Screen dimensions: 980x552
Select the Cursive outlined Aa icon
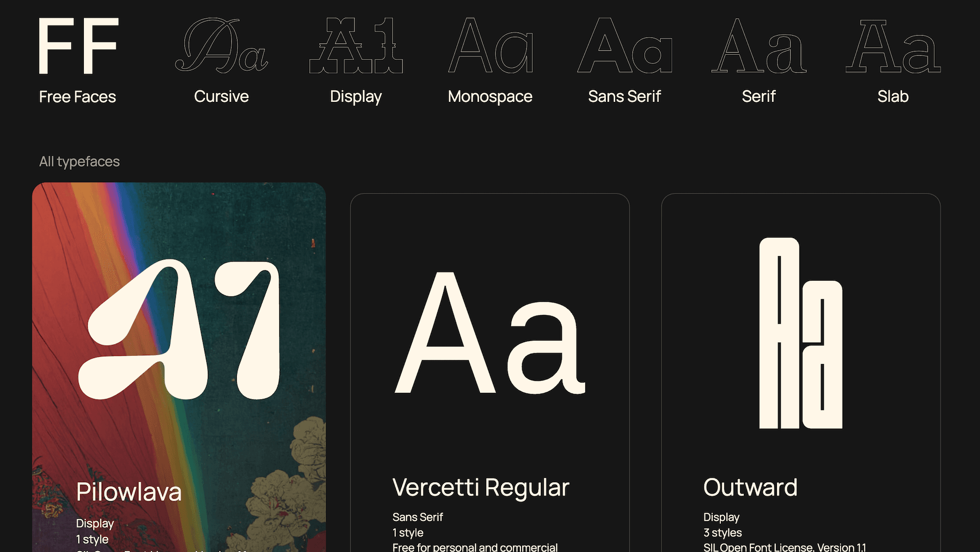(221, 46)
